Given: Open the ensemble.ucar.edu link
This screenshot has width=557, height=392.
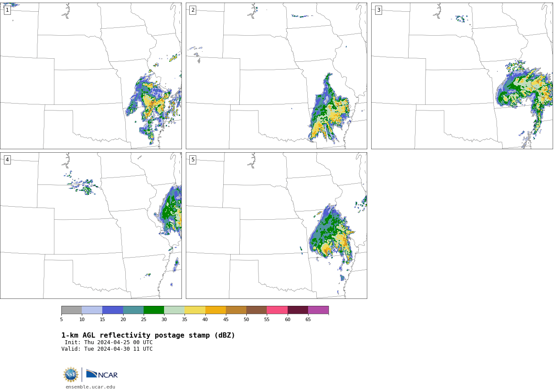Looking at the screenshot, I should point(91,387).
